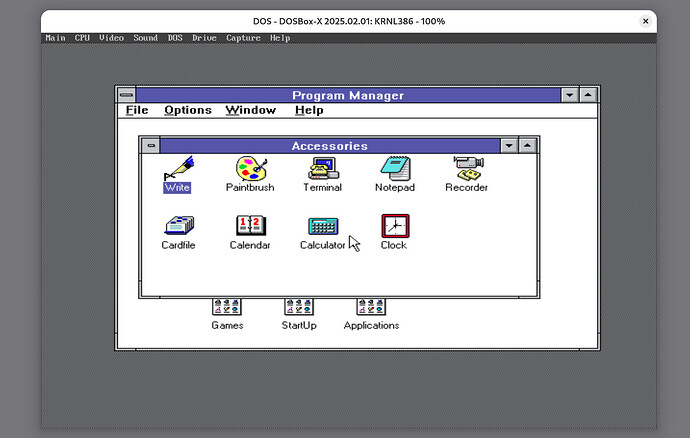
Task: Open the DOSBox-X Main menu
Action: (x=55, y=38)
